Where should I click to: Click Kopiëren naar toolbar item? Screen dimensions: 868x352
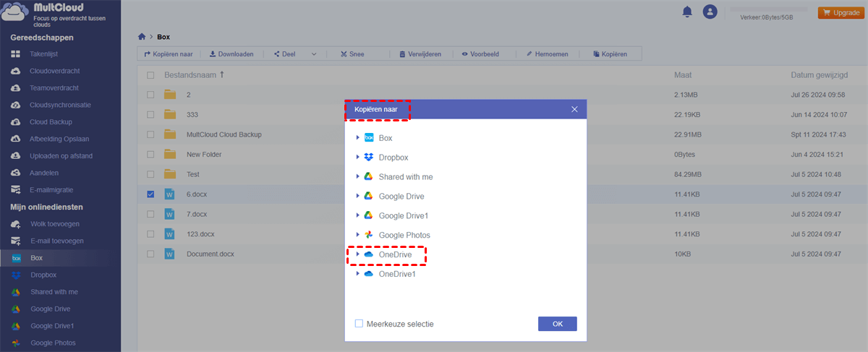tap(168, 54)
